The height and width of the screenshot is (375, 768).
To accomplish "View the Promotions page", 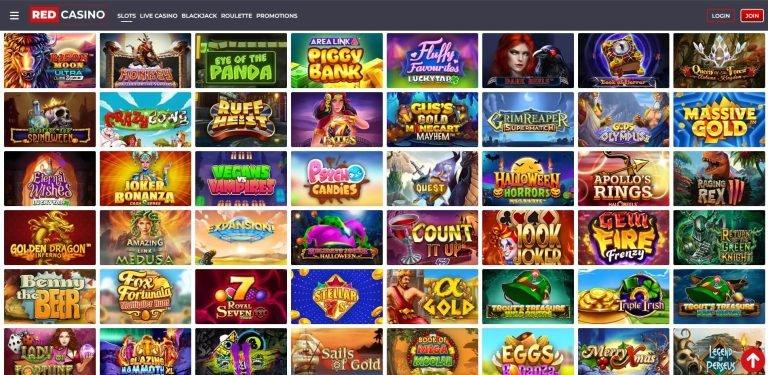I will pyautogui.click(x=277, y=16).
